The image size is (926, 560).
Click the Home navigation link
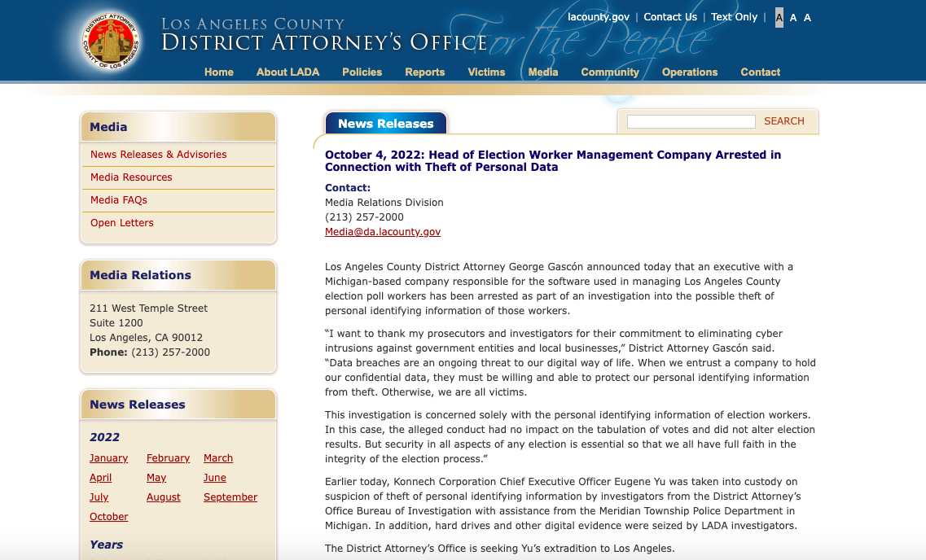click(218, 72)
